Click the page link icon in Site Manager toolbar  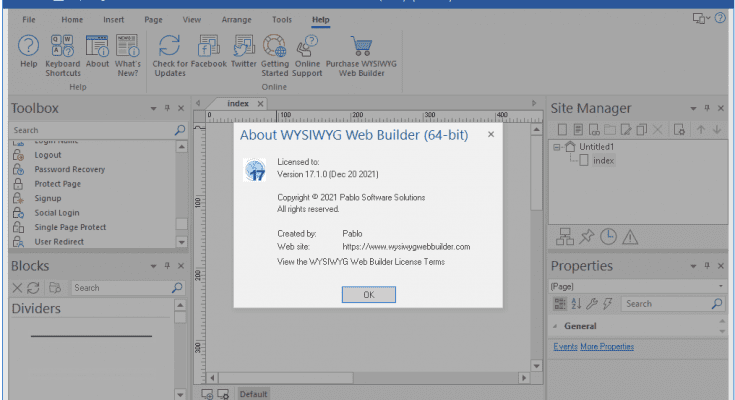pyautogui.click(x=594, y=130)
